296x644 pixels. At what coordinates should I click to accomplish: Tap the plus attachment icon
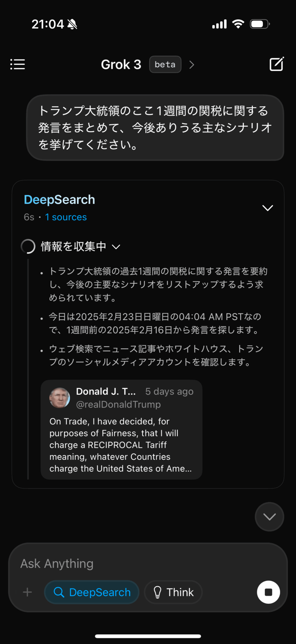point(27,592)
